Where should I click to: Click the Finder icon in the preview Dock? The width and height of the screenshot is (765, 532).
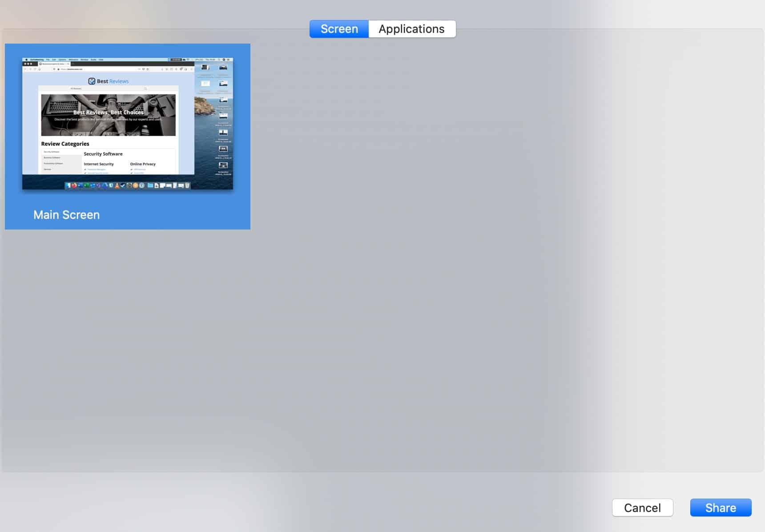(x=68, y=185)
